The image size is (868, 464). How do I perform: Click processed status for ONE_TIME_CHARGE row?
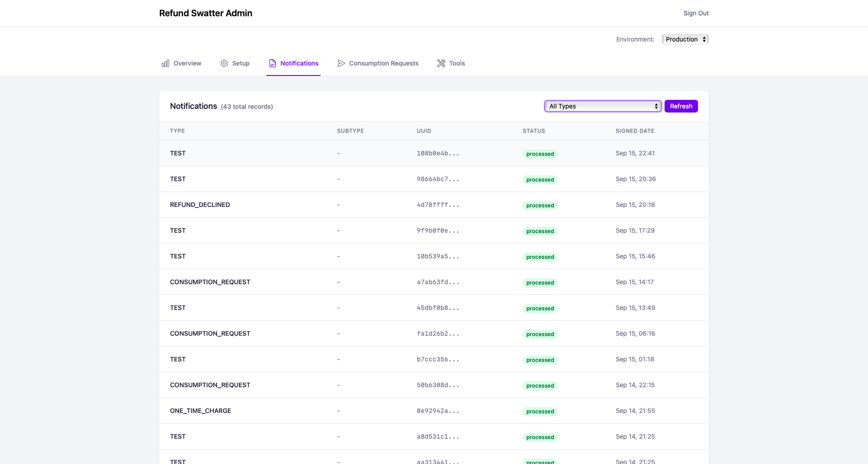(x=540, y=412)
